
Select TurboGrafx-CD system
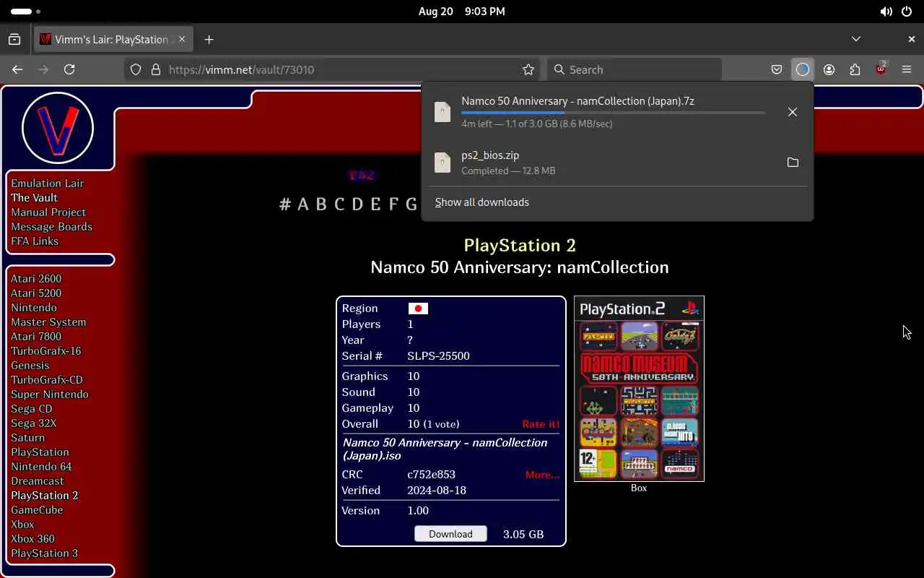(x=47, y=380)
